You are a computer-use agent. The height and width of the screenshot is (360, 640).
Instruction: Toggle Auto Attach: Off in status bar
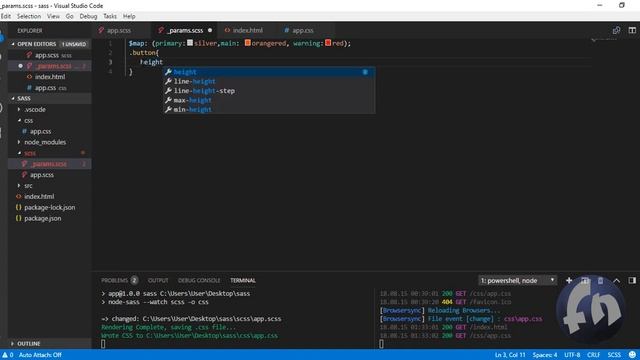(40, 355)
